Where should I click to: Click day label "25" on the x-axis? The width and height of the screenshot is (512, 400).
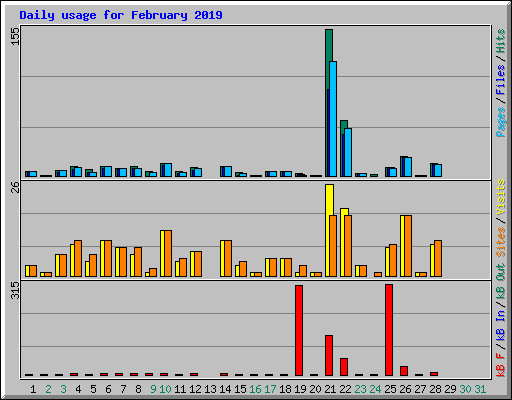[390, 389]
